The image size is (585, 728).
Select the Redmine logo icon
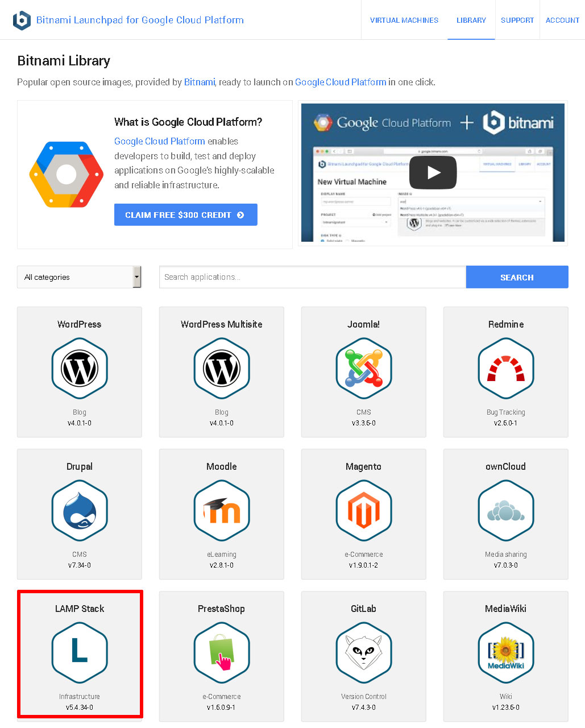coord(506,369)
